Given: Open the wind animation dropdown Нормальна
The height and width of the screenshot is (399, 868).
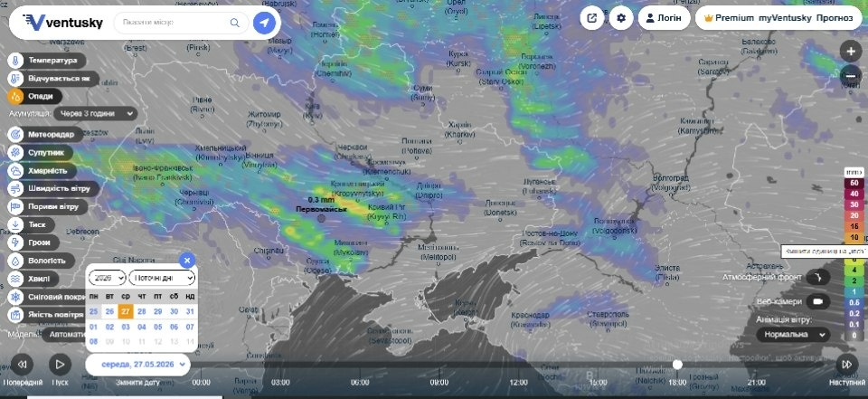Looking at the screenshot, I should [793, 335].
